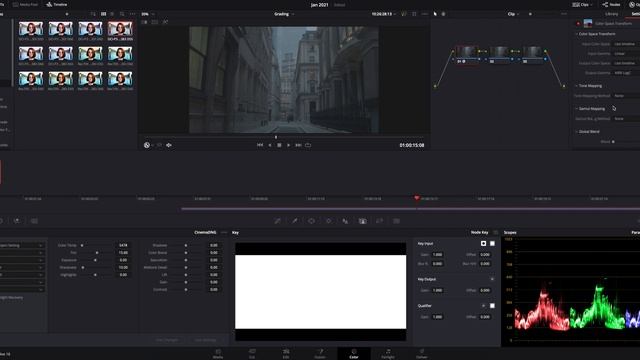
Task: Toggle the Timeline button in top bar
Action: coord(57,4)
